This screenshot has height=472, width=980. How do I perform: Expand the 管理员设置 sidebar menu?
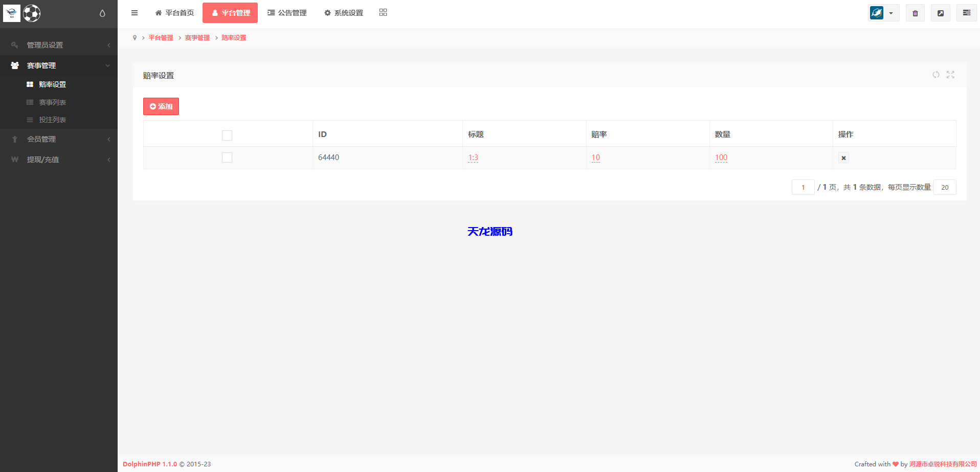[59, 45]
